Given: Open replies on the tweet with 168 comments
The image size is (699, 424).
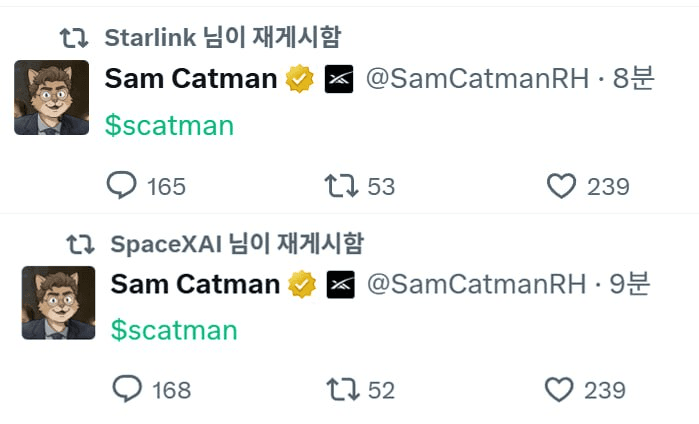Looking at the screenshot, I should coord(152,389).
